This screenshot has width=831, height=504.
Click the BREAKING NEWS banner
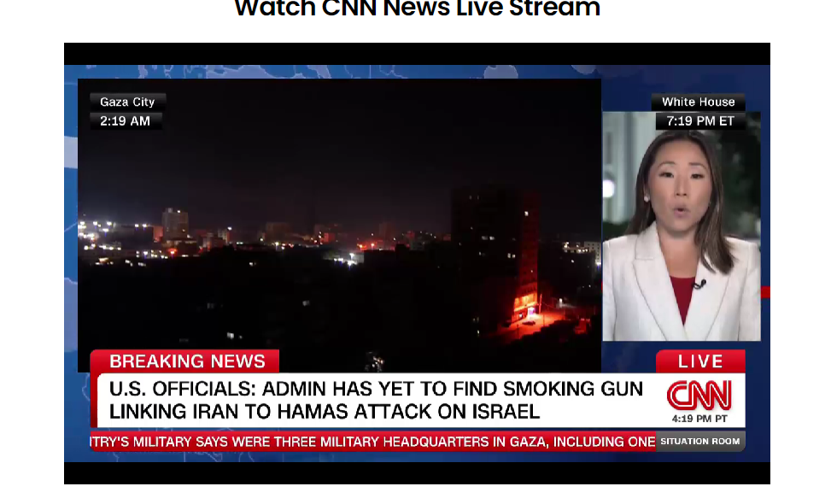pos(185,361)
